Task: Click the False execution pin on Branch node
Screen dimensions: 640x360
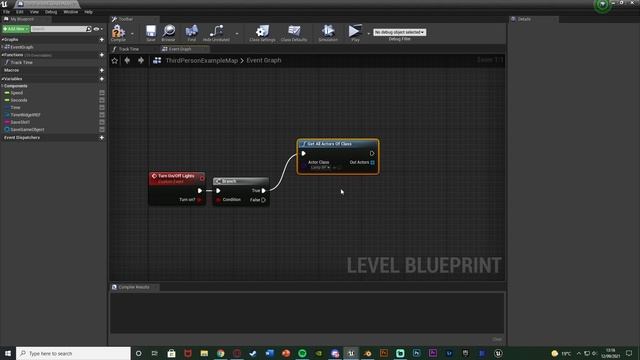Action: [x=264, y=200]
